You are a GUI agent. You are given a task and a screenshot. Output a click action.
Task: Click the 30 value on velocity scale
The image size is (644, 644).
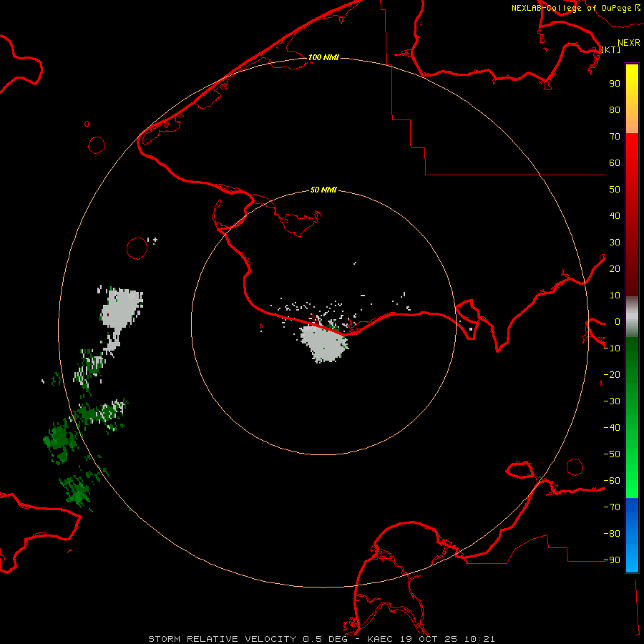[615, 243]
